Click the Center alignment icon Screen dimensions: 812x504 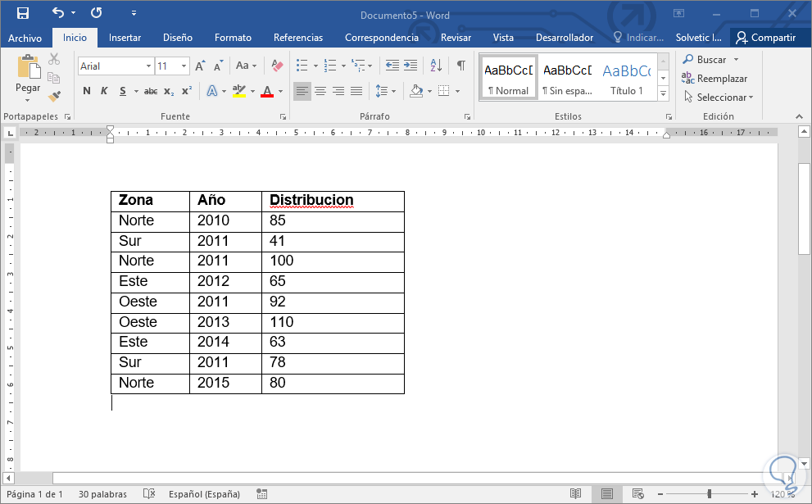[x=320, y=91]
